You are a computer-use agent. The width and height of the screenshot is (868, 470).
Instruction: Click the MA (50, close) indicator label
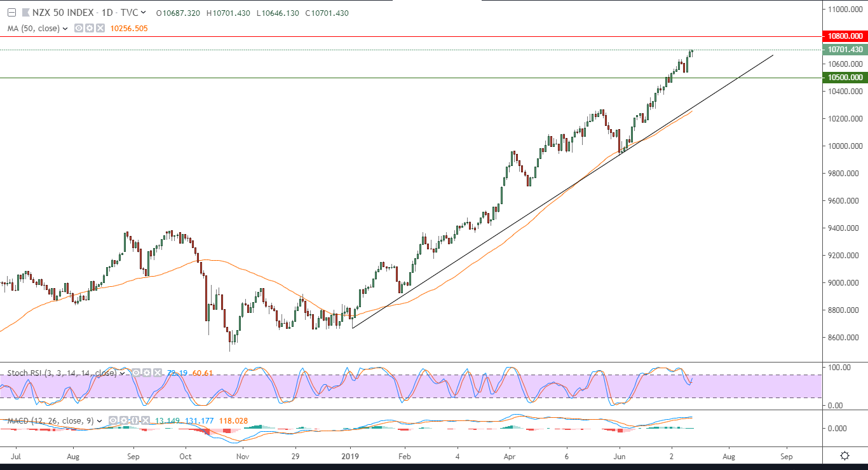click(34, 28)
